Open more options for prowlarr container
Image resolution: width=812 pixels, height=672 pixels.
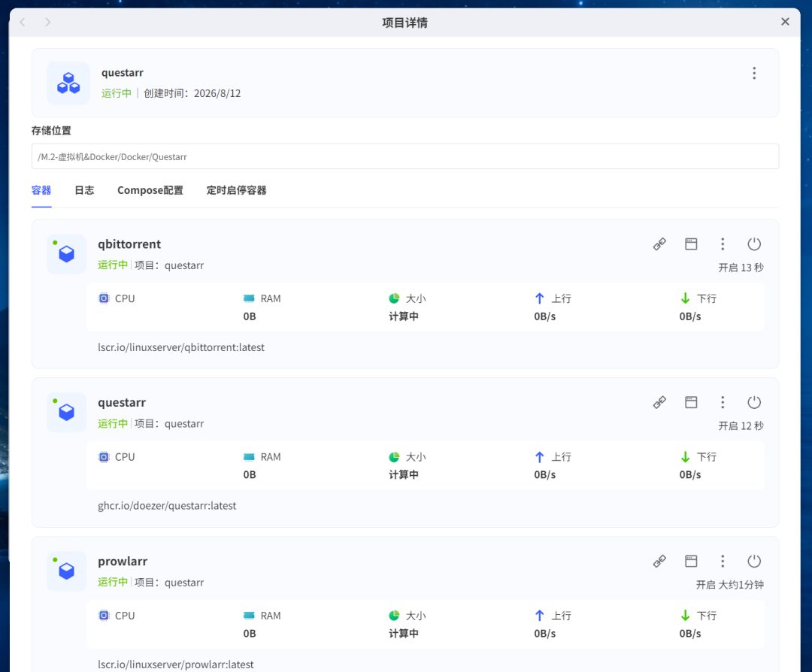point(723,562)
